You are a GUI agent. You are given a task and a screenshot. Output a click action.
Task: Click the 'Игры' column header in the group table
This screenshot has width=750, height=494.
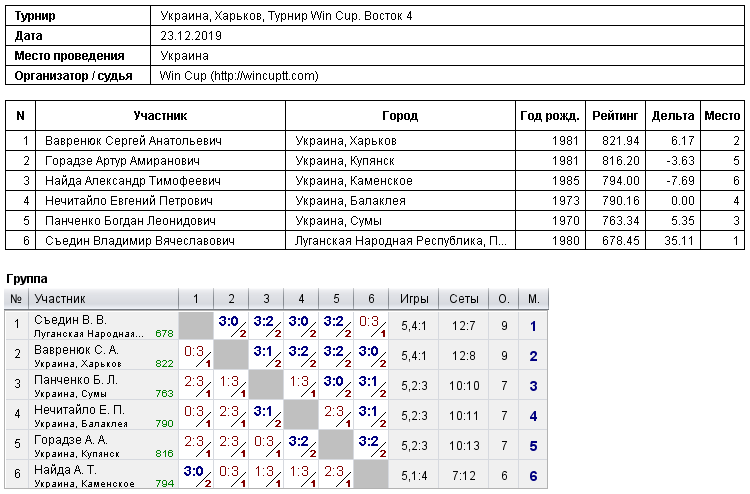coord(414,299)
